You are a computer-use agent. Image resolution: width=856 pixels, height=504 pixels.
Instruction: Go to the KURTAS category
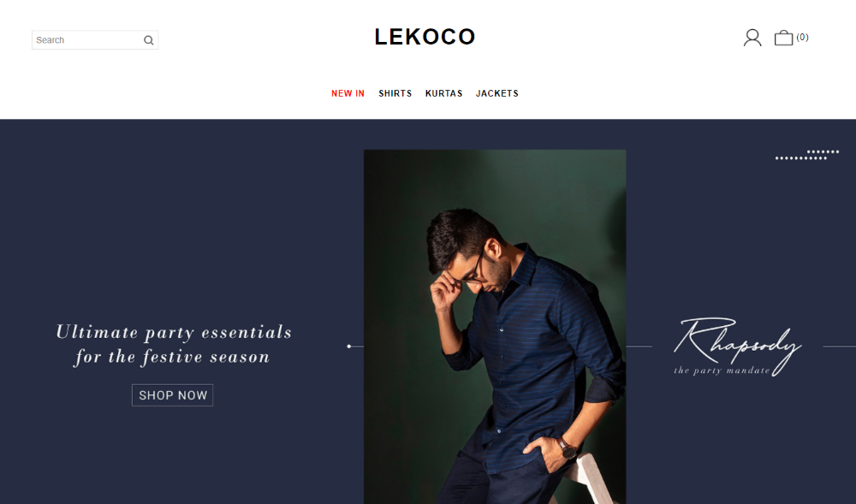click(443, 93)
